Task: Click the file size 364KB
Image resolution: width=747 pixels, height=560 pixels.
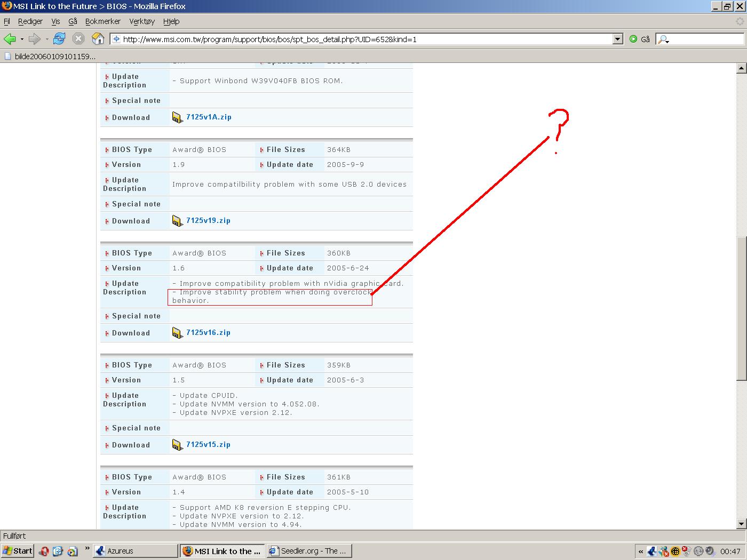Action: coord(339,149)
